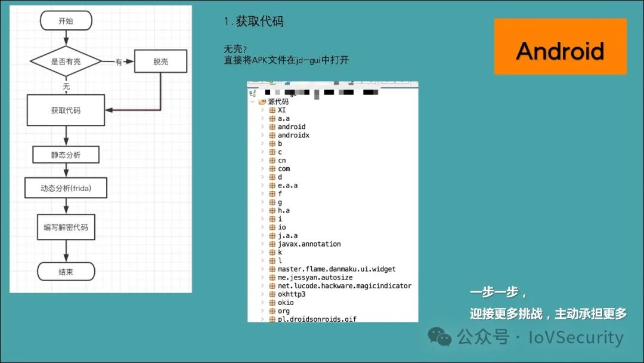Expand the com package
Image resolution: width=644 pixels, height=363 pixels.
pyautogui.click(x=262, y=168)
